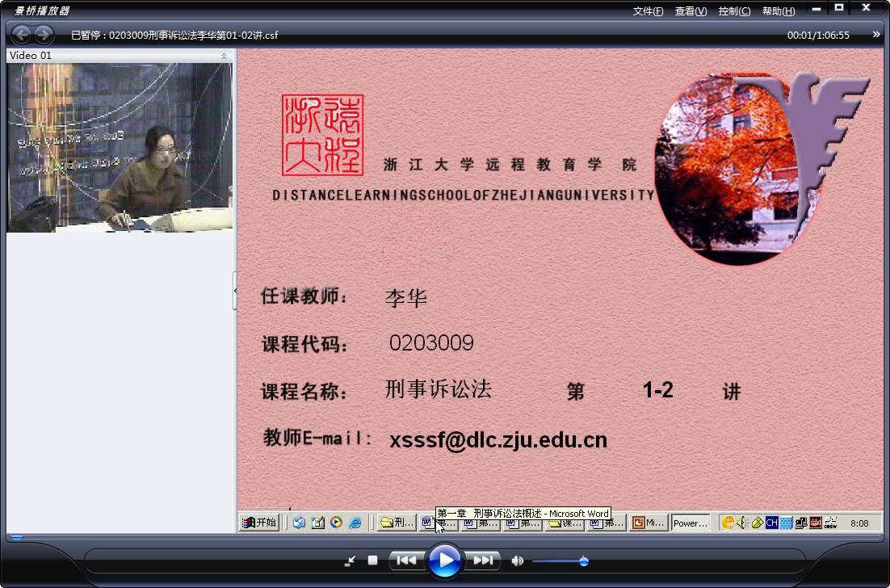Collapse the left panel using the splitter arrow

235,291
